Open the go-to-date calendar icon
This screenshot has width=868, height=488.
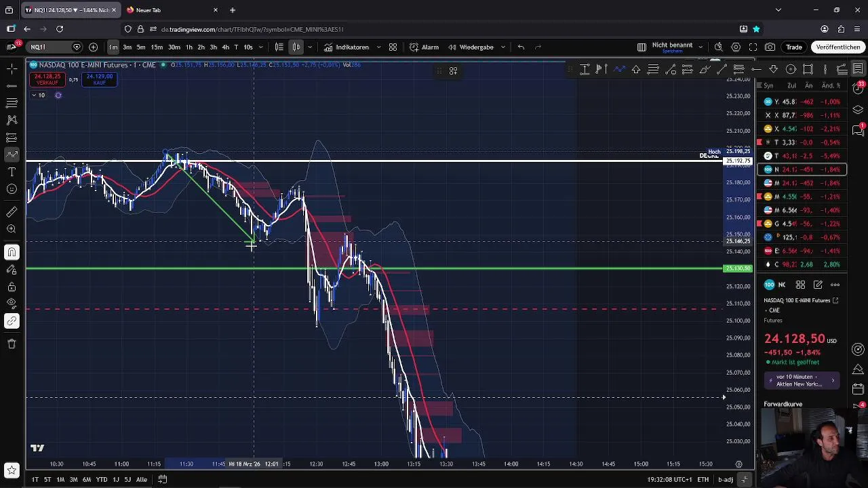pyautogui.click(x=163, y=479)
